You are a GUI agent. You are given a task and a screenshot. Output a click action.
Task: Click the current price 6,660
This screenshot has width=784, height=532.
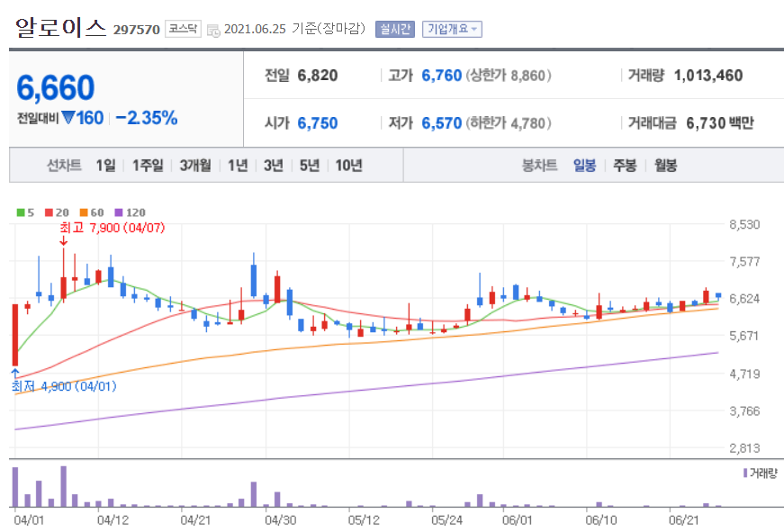point(56,88)
